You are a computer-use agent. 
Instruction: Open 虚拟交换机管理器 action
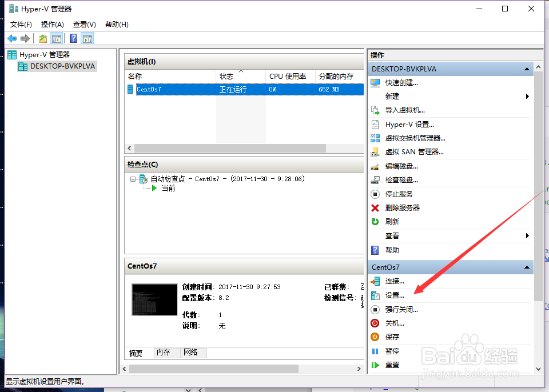point(415,138)
